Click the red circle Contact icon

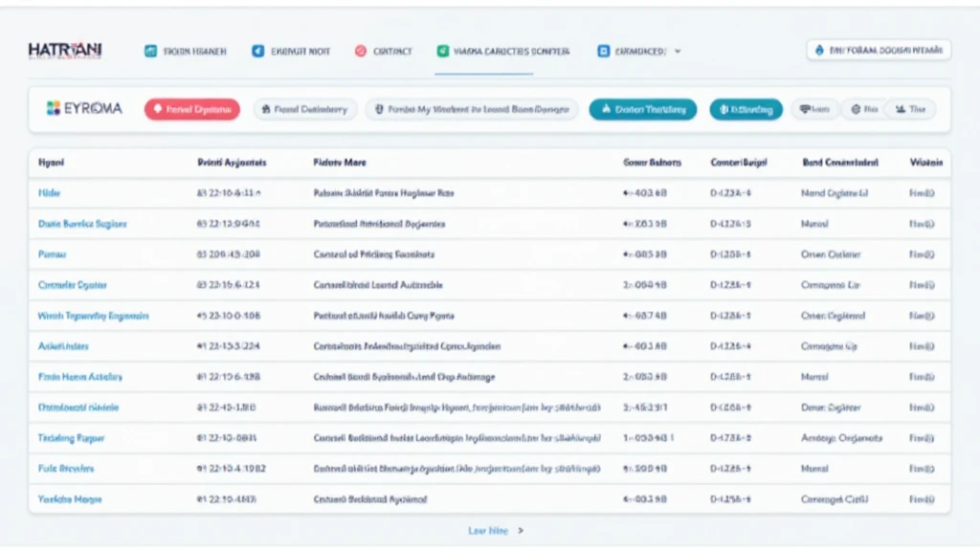[361, 51]
